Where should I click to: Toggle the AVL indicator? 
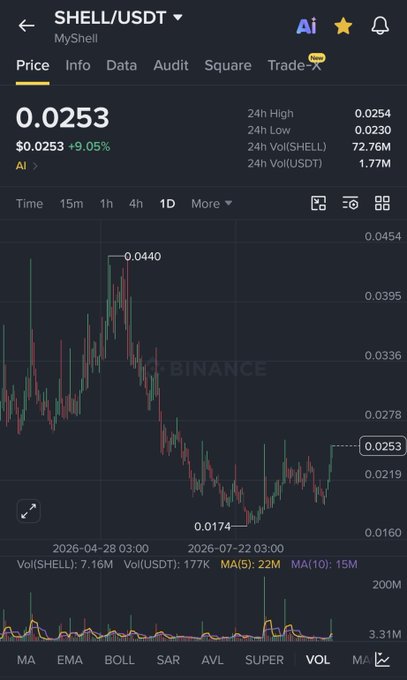coord(212,660)
